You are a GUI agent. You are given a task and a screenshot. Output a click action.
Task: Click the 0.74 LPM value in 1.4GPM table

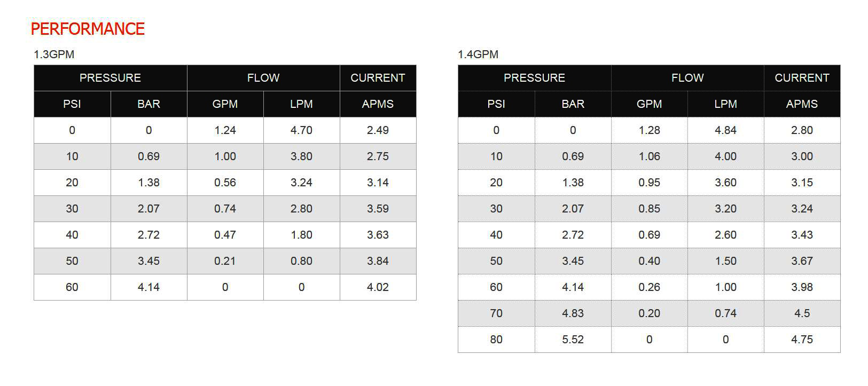pos(725,313)
